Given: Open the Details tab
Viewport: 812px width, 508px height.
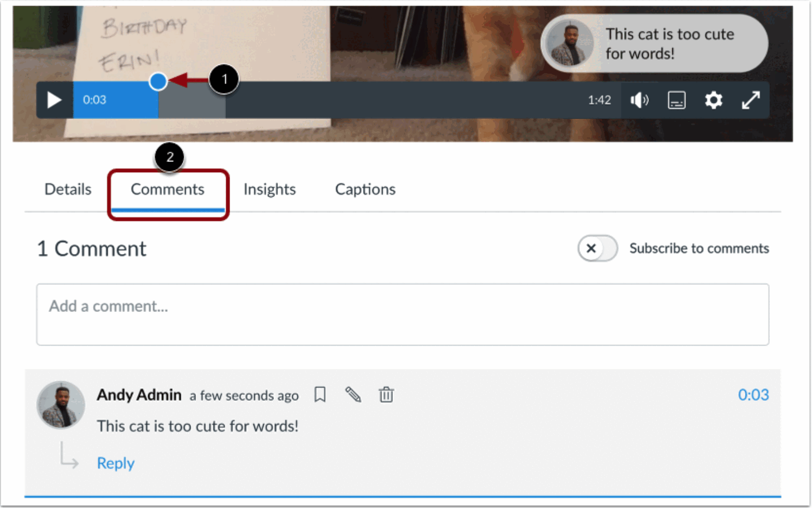Looking at the screenshot, I should click(68, 189).
